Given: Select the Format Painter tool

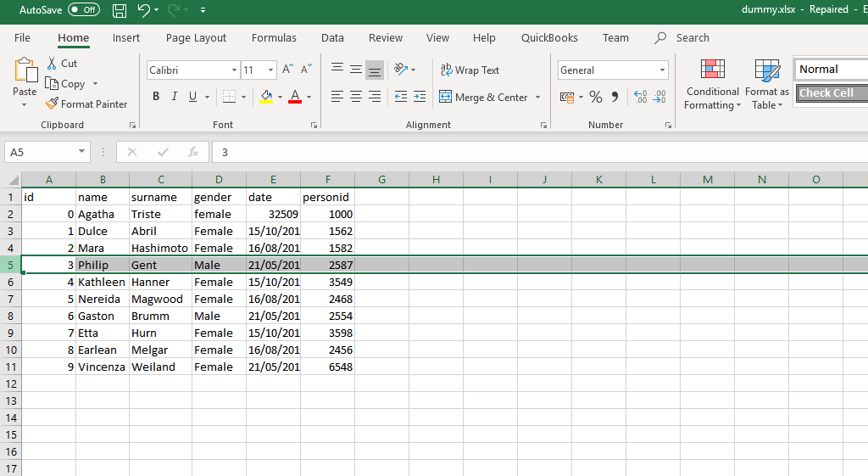Looking at the screenshot, I should [x=86, y=104].
